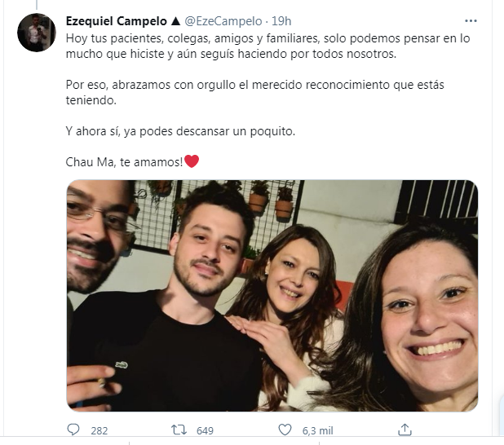
Task: Open the attached group selfie photo
Action: point(272,296)
